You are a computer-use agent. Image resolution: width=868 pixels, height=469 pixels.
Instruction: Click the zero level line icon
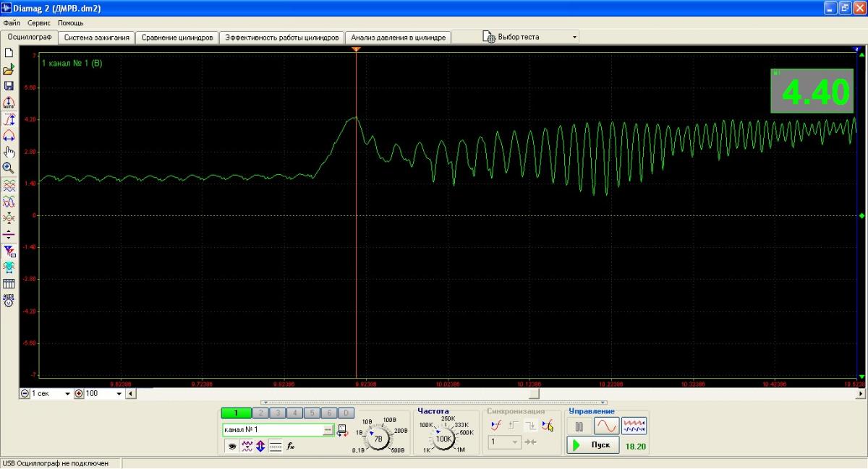[x=9, y=234]
